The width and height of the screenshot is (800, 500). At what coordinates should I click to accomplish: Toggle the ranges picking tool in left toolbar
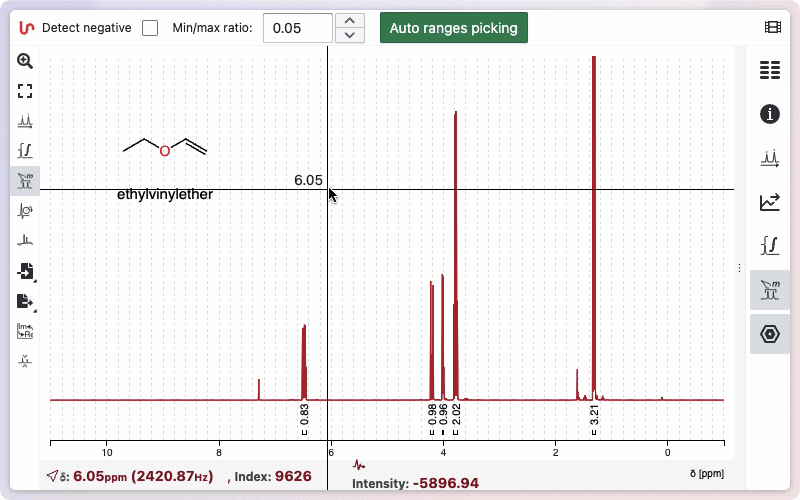[25, 181]
